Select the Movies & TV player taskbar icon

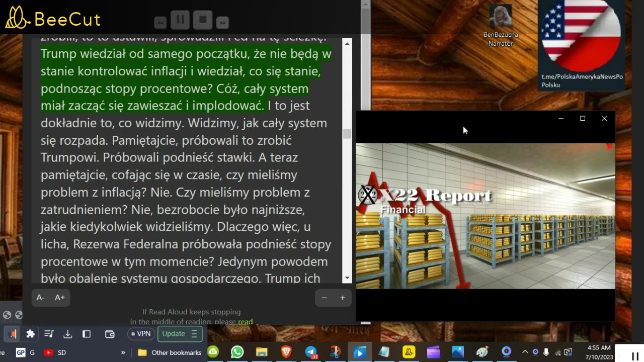tap(360, 352)
